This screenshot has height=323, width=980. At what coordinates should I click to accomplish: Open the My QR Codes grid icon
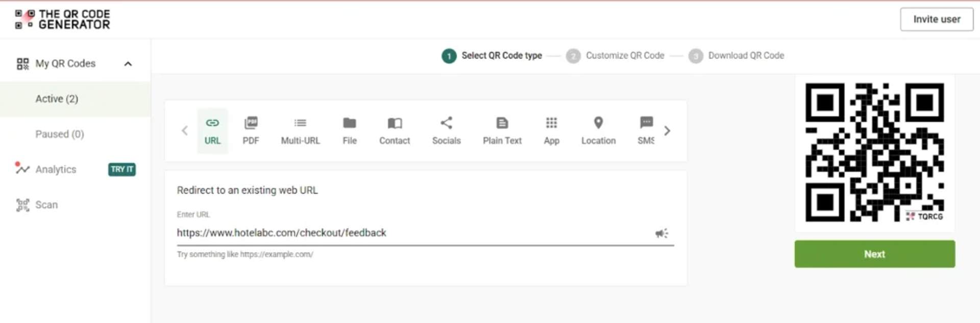click(22, 64)
